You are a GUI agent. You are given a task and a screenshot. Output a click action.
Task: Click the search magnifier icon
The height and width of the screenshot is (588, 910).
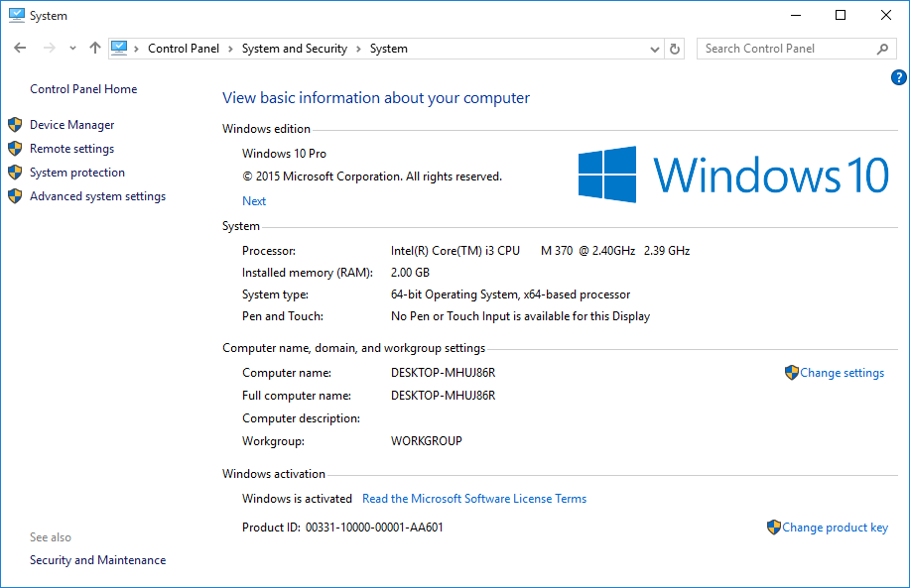882,49
